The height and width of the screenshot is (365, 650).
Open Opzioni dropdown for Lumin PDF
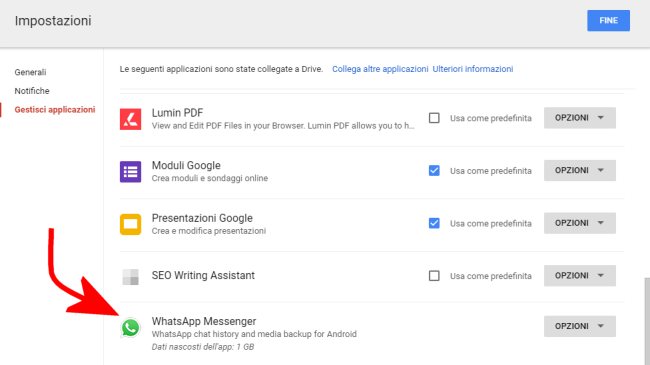[x=580, y=118]
